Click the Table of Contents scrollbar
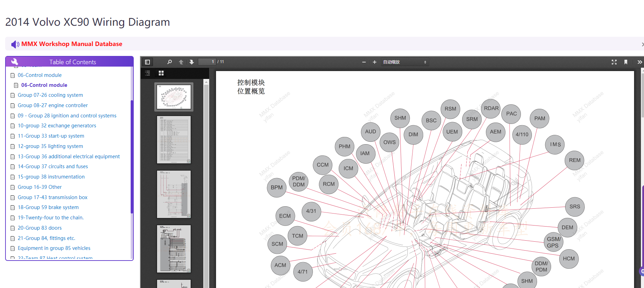644x288 pixels. pyautogui.click(x=132, y=157)
